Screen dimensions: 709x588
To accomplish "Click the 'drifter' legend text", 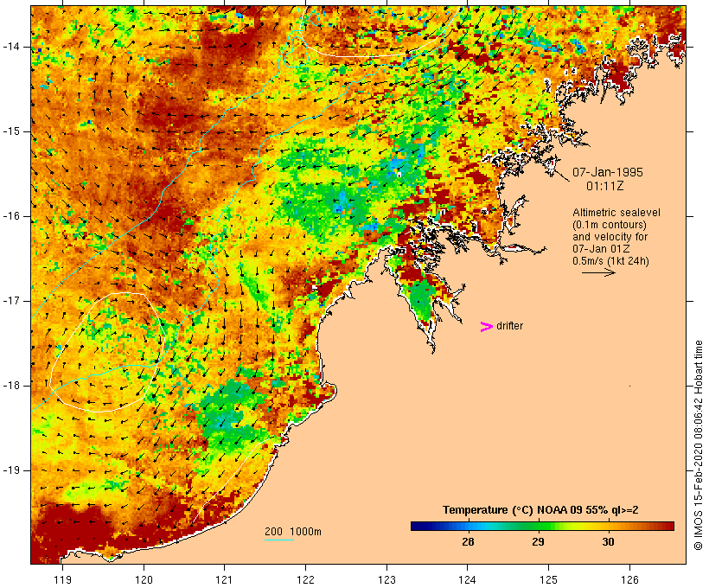I will [509, 326].
